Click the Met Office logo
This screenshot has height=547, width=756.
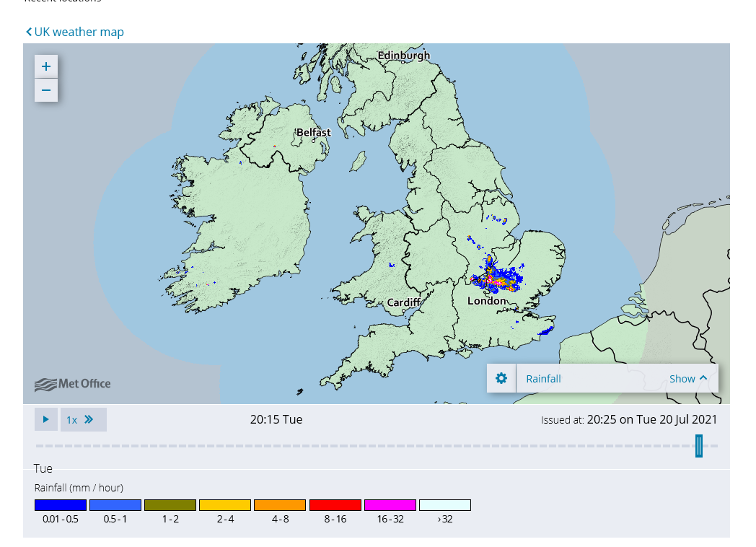[72, 384]
